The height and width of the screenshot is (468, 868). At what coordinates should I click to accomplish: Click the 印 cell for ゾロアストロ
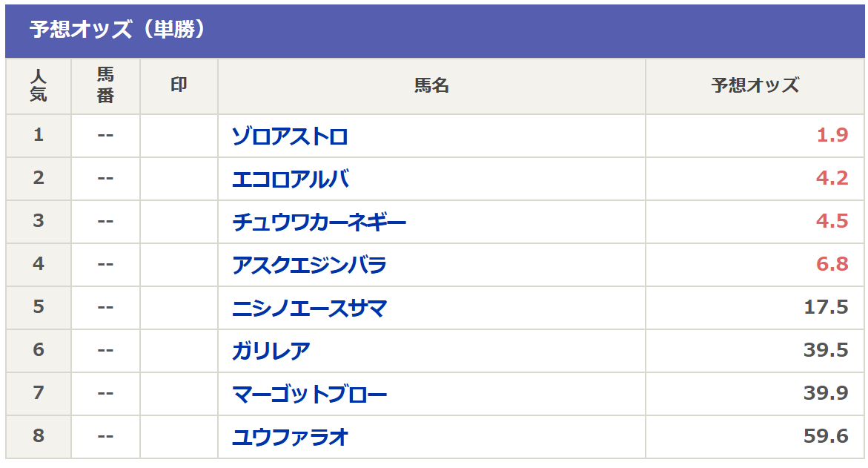coord(179,136)
